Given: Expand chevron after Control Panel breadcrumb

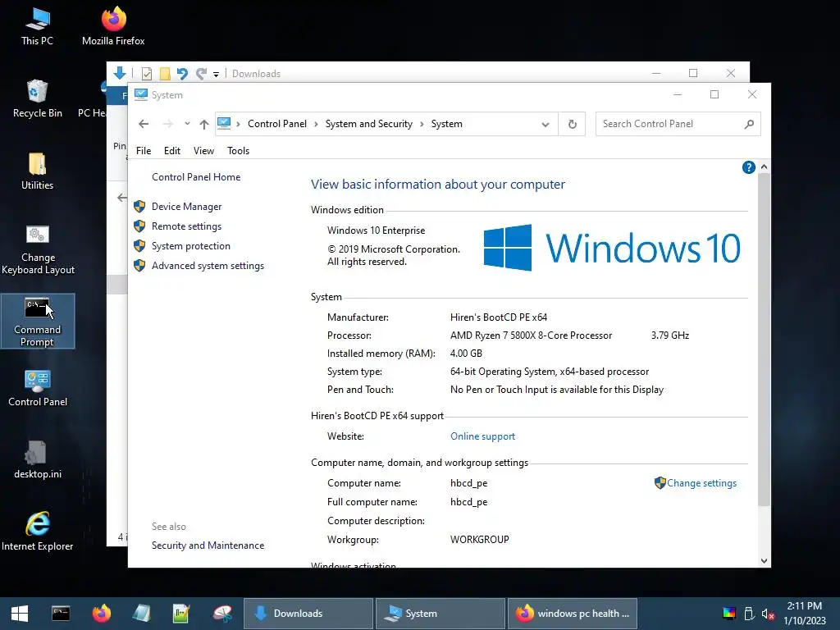Looking at the screenshot, I should point(316,125).
